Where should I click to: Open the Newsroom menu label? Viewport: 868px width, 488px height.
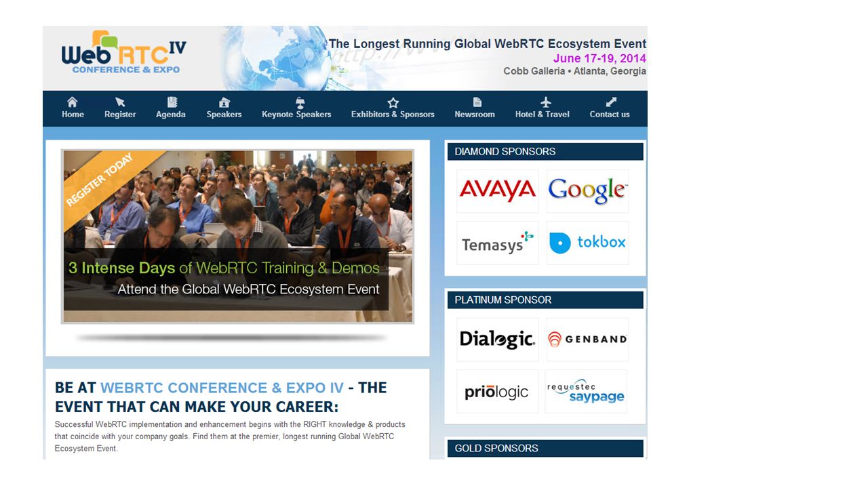point(475,115)
